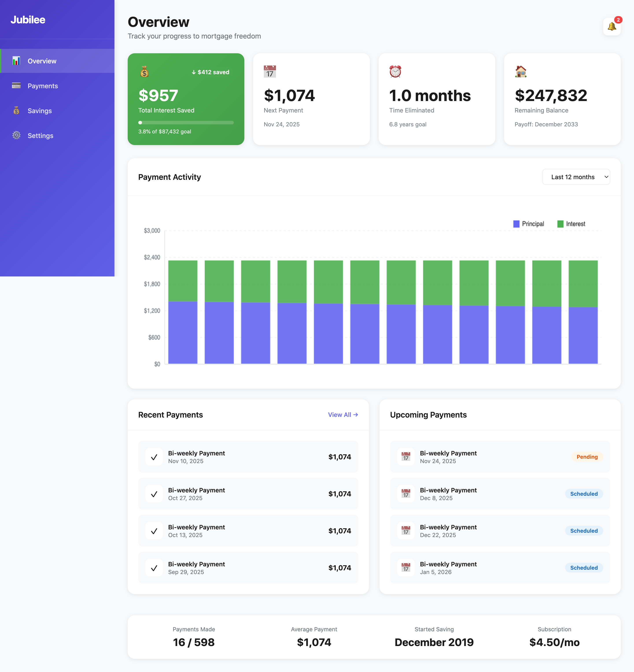634x672 pixels.
Task: Click the Pending badge on Nov 24 payment
Action: pyautogui.click(x=587, y=457)
